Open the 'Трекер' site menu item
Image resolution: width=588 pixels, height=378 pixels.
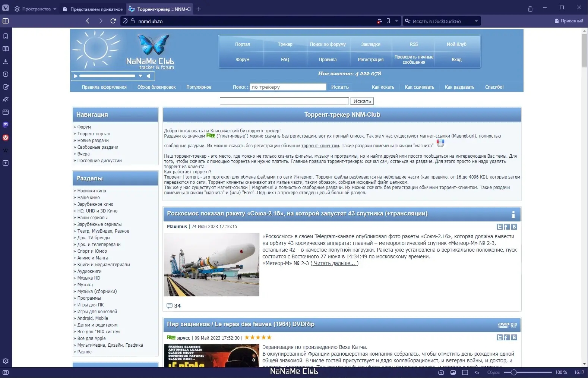pyautogui.click(x=285, y=44)
